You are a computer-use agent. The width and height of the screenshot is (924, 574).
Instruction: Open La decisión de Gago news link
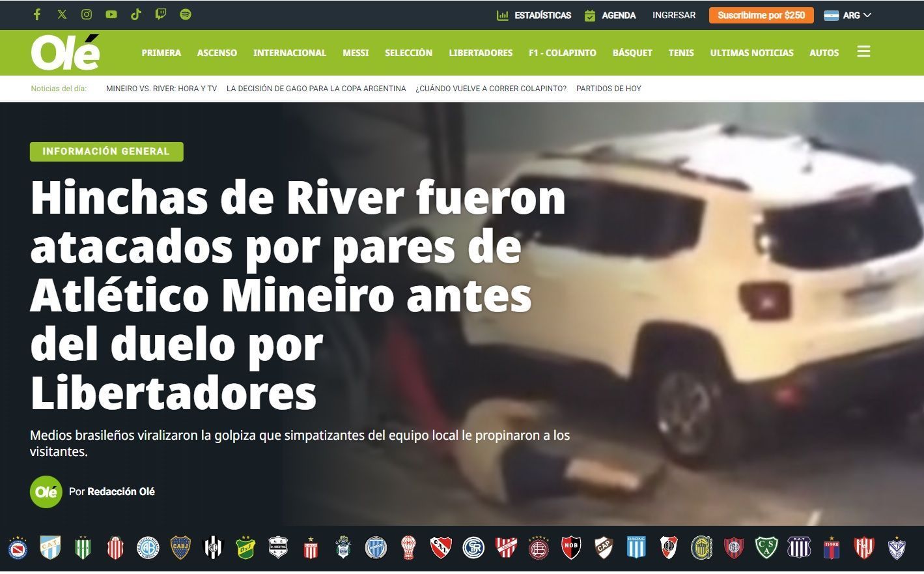(316, 89)
